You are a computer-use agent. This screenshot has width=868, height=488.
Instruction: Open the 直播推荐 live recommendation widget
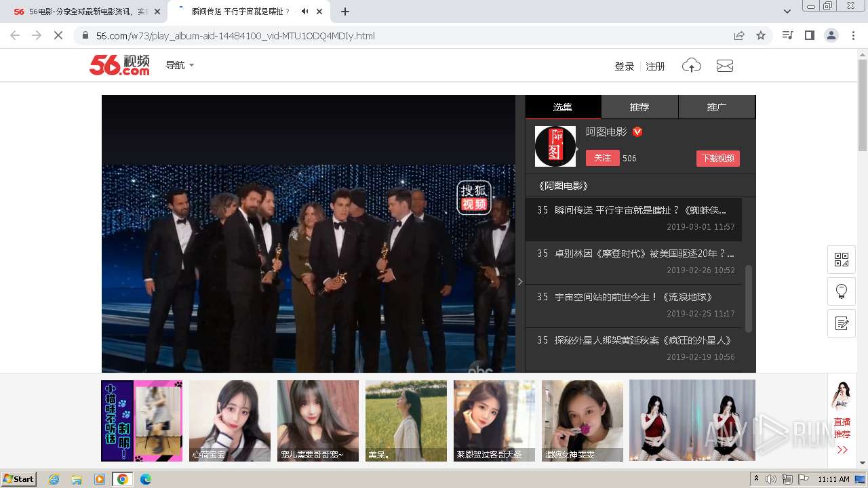click(x=842, y=420)
